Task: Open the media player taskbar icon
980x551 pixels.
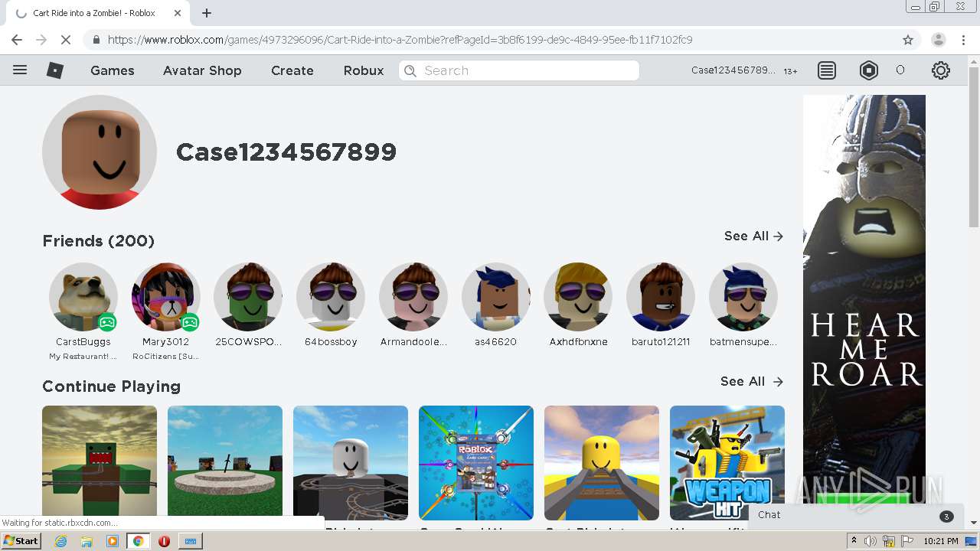Action: (113, 541)
